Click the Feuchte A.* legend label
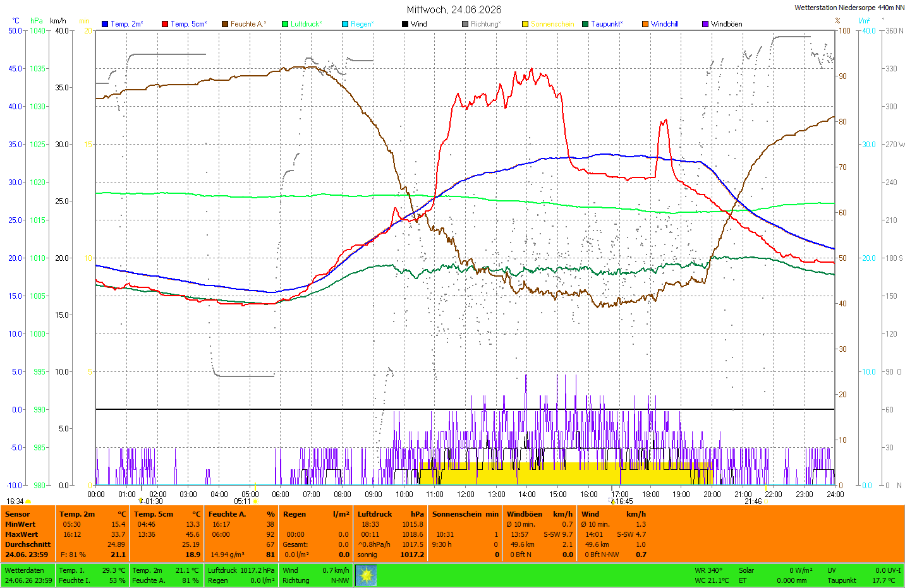The height and width of the screenshot is (588, 905). 248,24
